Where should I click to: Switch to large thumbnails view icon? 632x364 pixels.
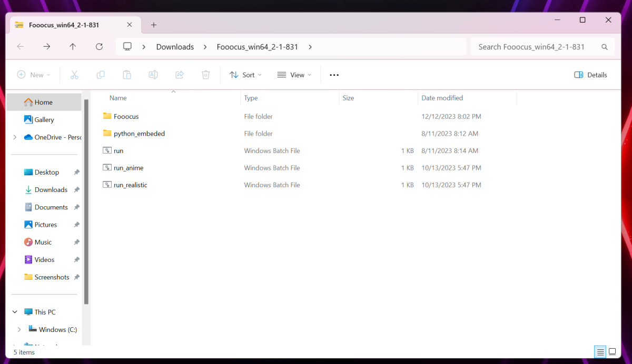[x=613, y=351]
